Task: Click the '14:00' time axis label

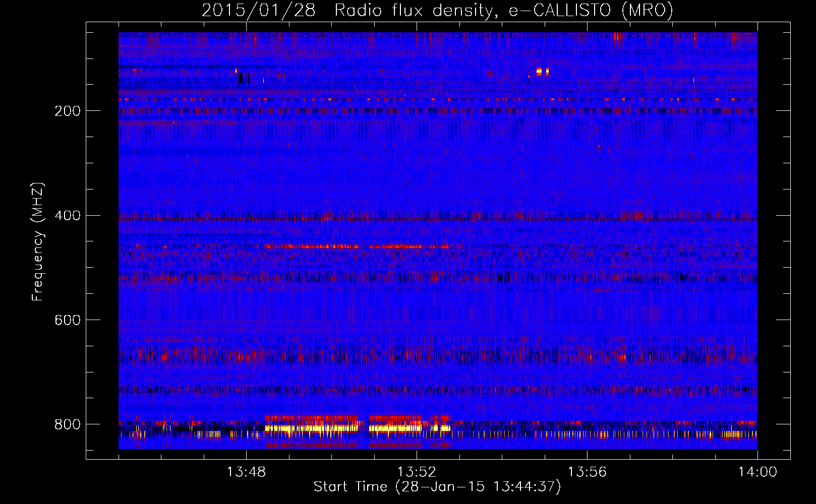Action: [x=757, y=472]
